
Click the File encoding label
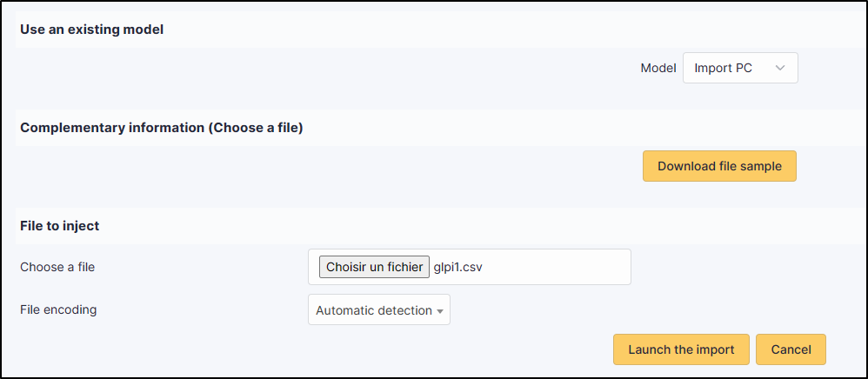pos(58,309)
